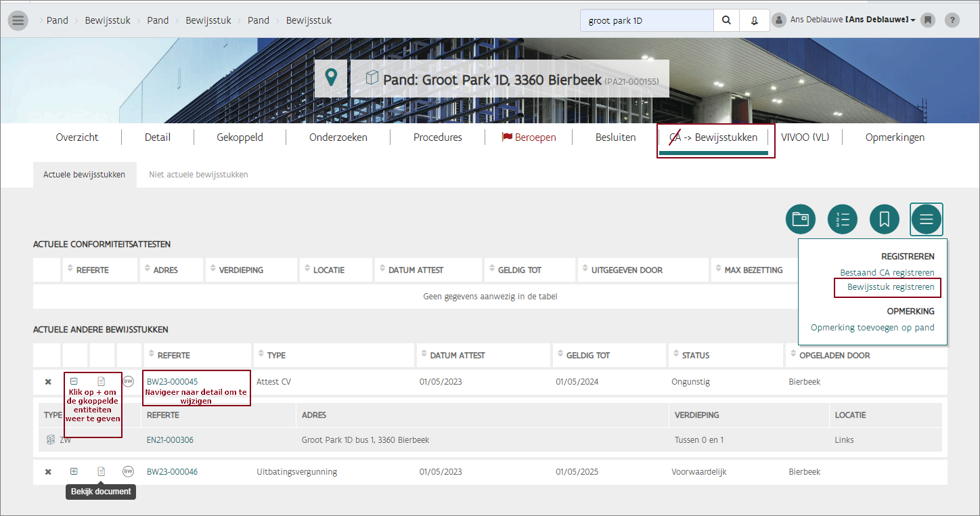
Task: Open the hamburger menu at top left
Action: coord(18,20)
